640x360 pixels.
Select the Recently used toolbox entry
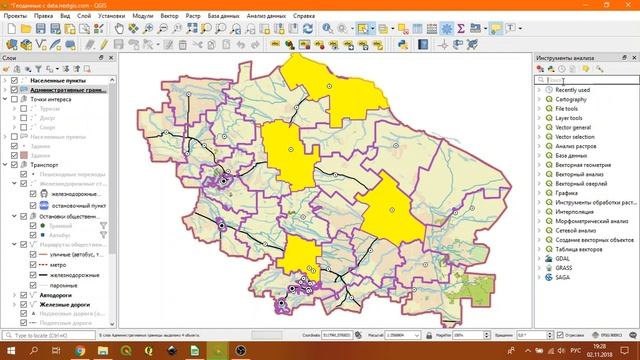tap(572, 90)
